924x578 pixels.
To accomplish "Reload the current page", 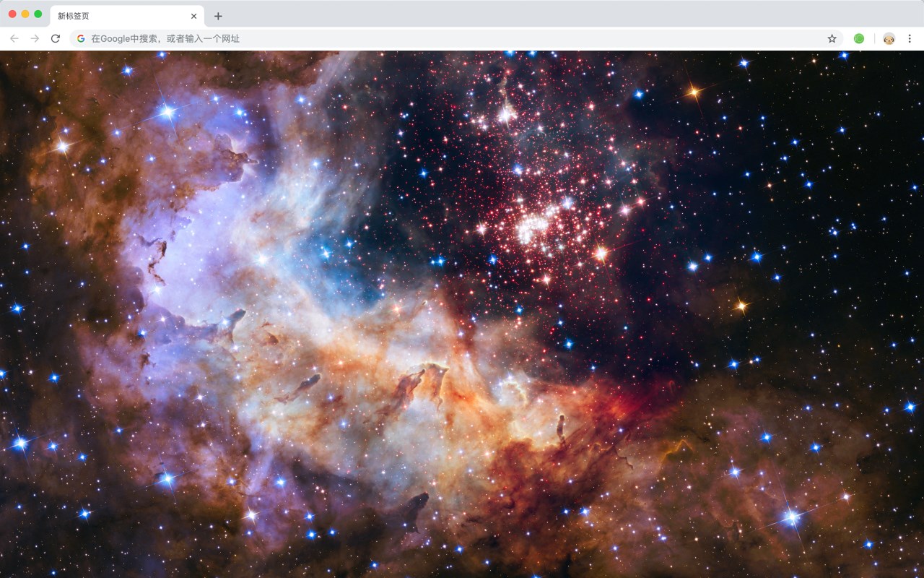I will click(55, 38).
